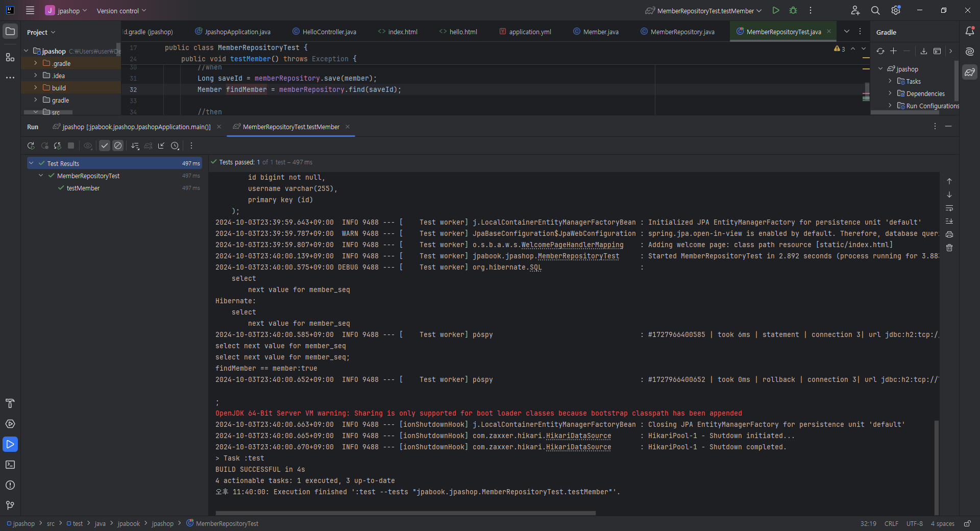
Task: Toggle Show Ignored tests button
Action: 118,146
